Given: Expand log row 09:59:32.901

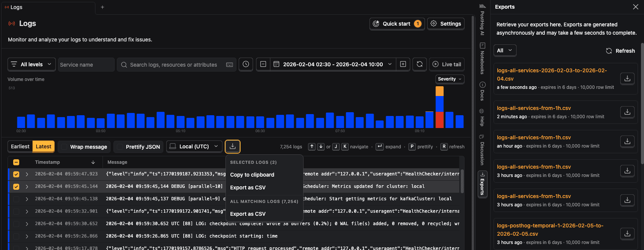Looking at the screenshot, I should coord(27,212).
